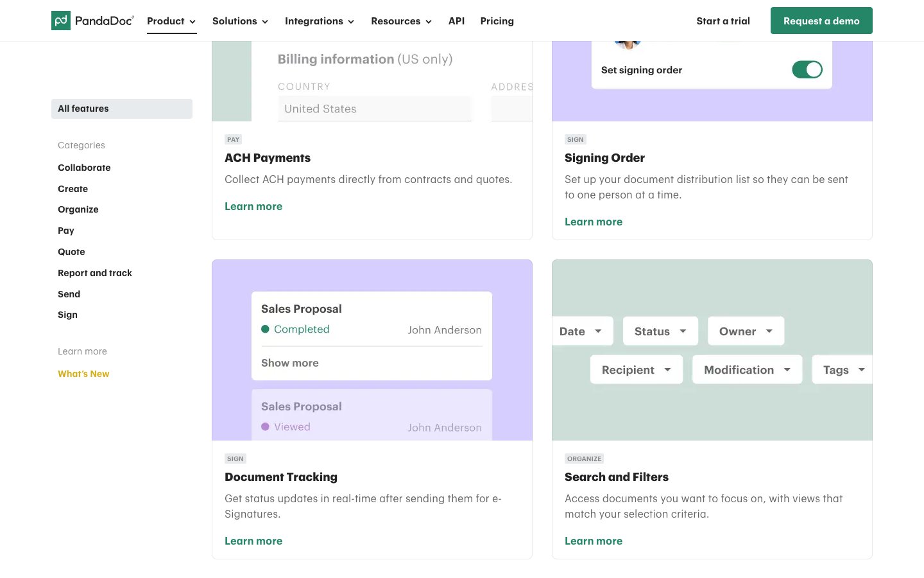Click the United States country field
Image resolution: width=924 pixels, height=578 pixels.
tap(375, 109)
